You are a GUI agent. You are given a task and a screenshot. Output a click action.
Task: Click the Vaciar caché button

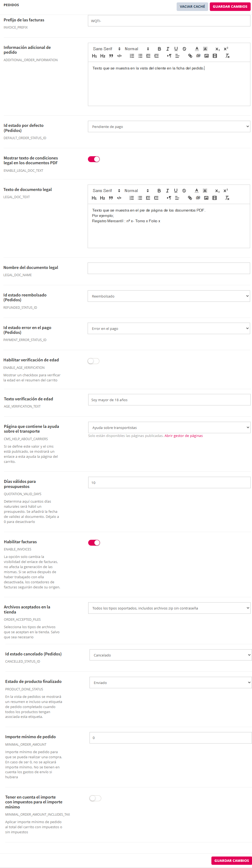pos(192,6)
